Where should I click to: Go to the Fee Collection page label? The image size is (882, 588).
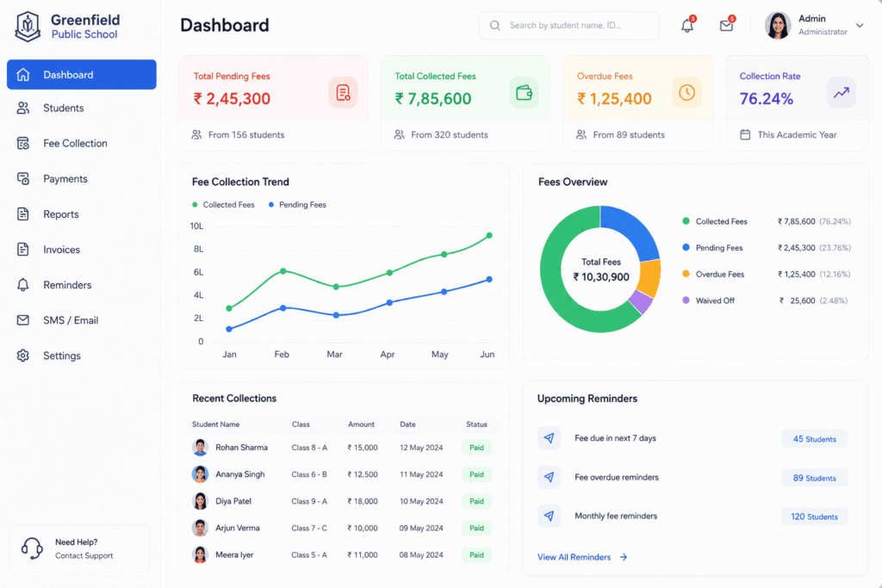[x=76, y=144]
